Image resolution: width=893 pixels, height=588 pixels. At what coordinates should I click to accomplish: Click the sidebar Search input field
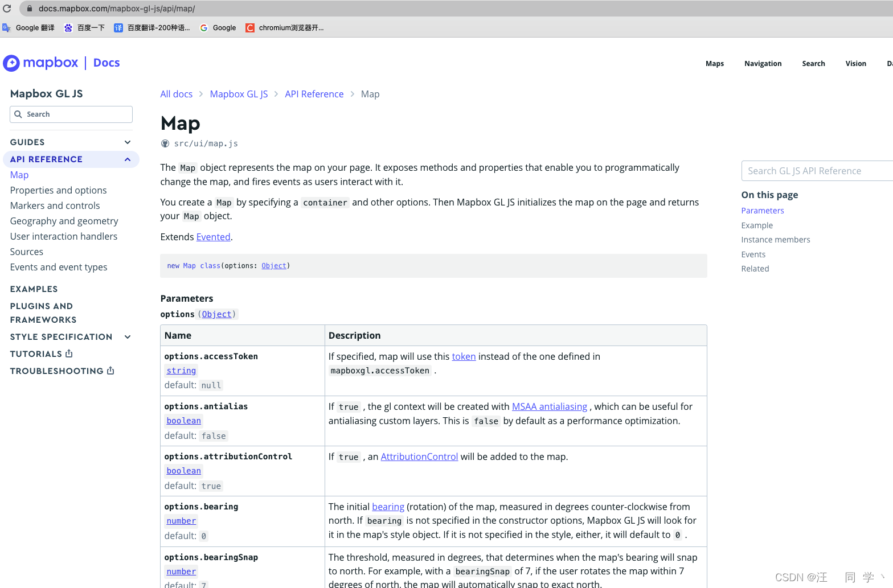[x=71, y=114]
